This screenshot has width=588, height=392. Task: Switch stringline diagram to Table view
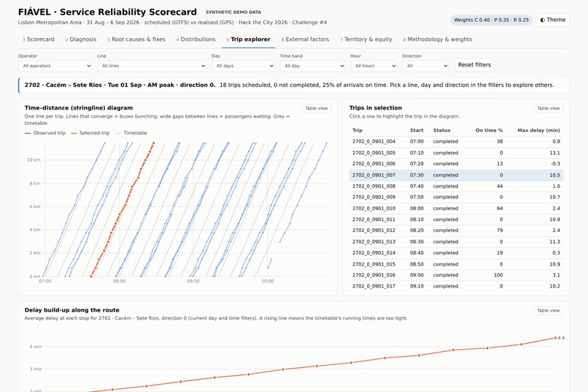click(316, 109)
